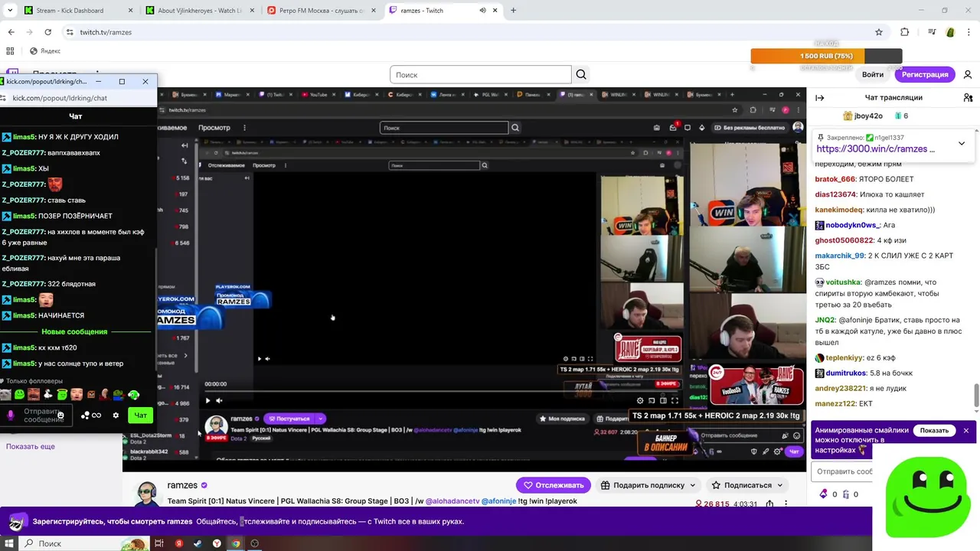Open the Яндекс bookmark
The width and height of the screenshot is (980, 551).
[45, 51]
